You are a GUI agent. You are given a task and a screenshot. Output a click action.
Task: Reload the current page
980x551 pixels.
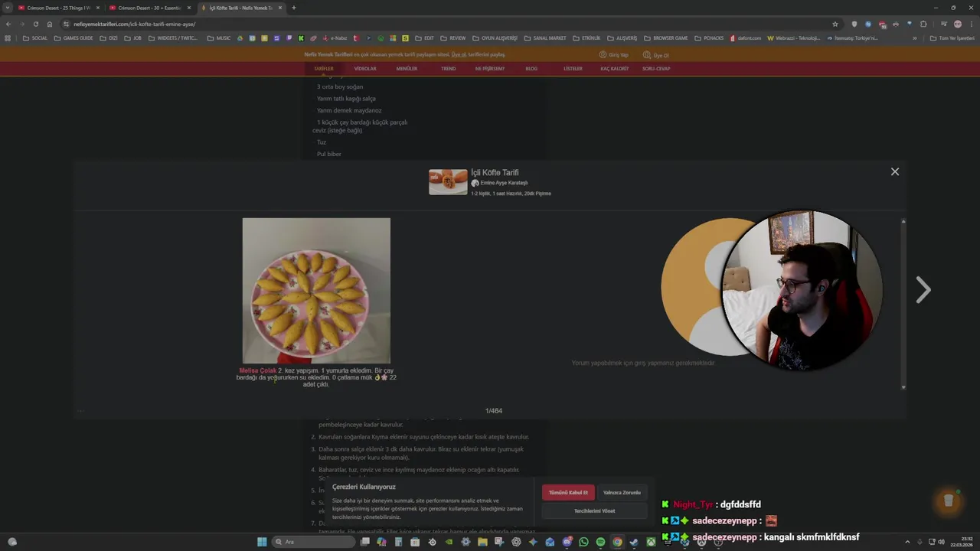pyautogui.click(x=35, y=24)
